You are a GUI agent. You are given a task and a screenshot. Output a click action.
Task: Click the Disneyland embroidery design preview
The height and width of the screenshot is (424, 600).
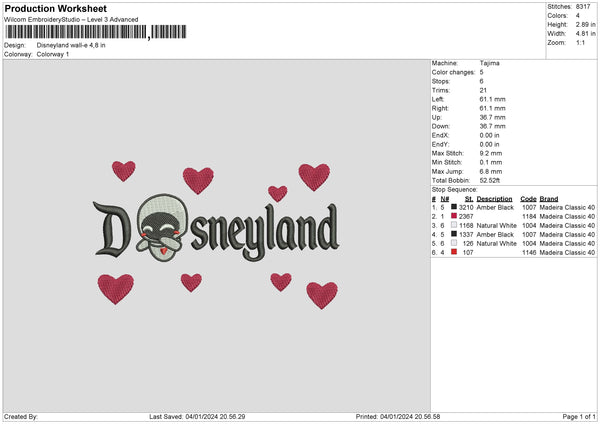pos(216,234)
